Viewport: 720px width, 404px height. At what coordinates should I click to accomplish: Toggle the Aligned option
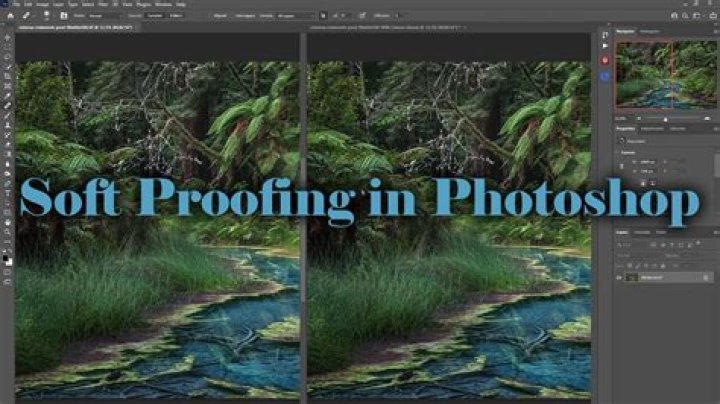pyautogui.click(x=219, y=16)
